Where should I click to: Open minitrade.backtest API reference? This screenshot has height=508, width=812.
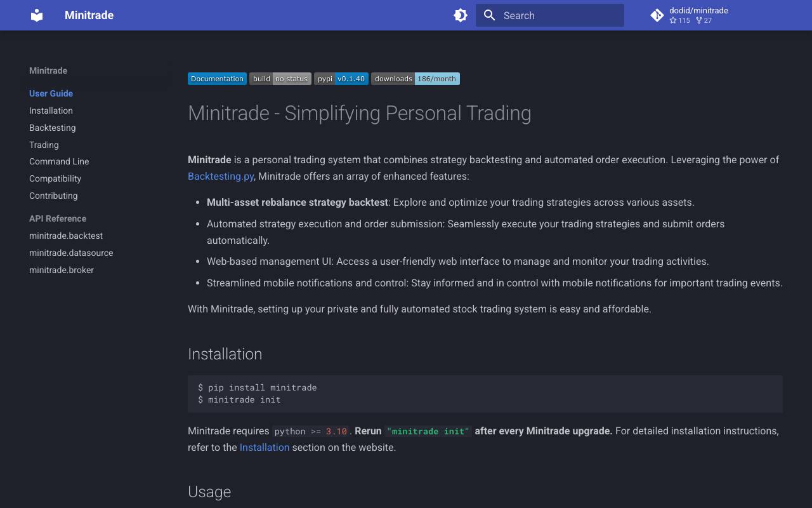(66, 236)
